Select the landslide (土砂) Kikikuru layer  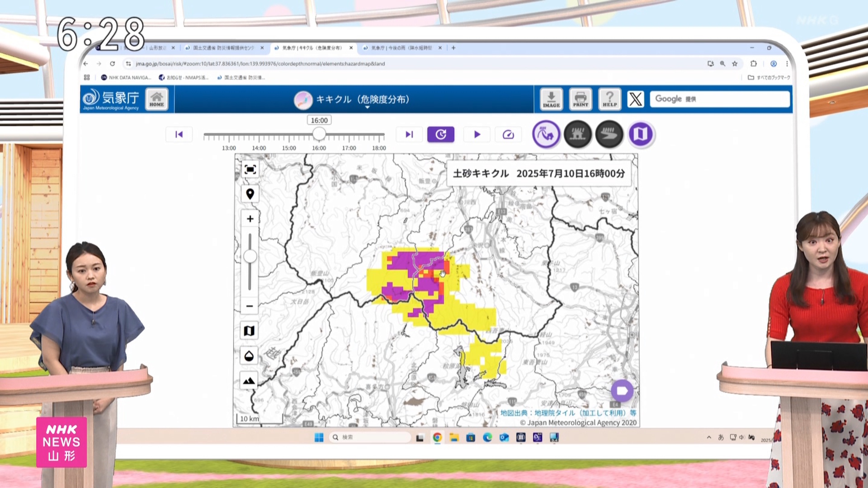click(546, 134)
